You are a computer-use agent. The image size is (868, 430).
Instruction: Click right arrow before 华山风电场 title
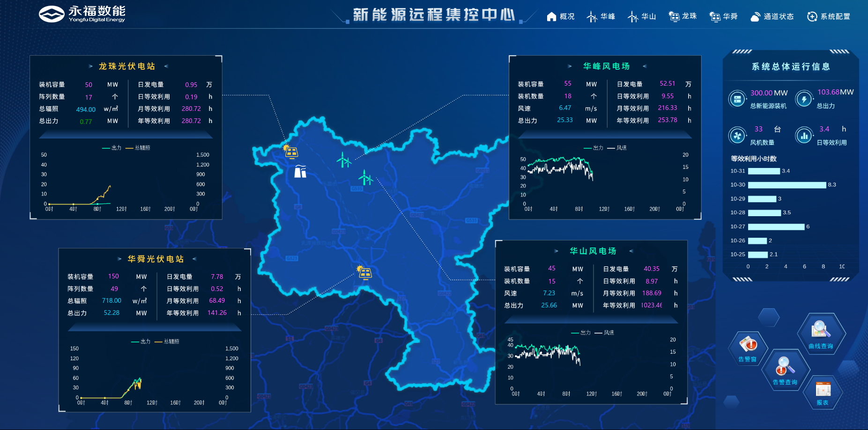tap(556, 251)
